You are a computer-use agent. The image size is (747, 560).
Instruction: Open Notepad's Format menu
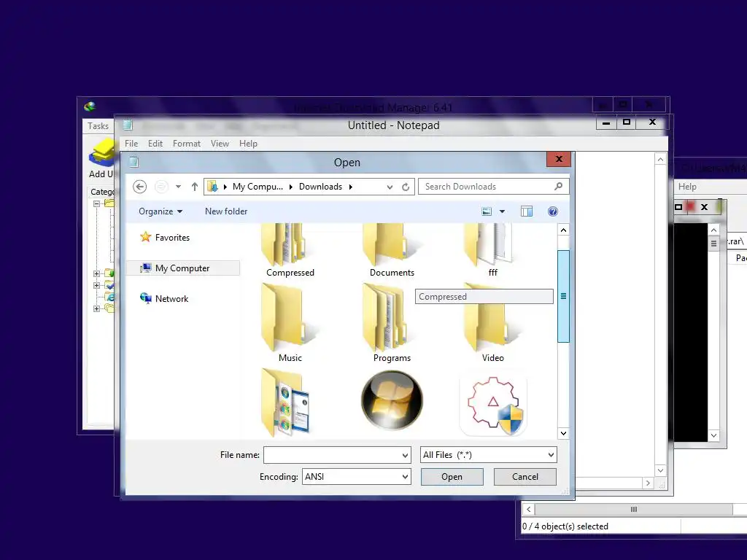coord(187,144)
